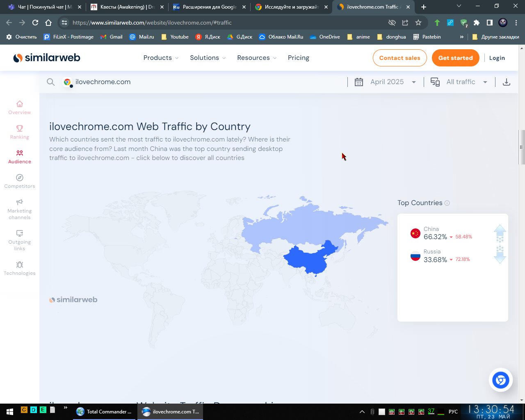Image resolution: width=525 pixels, height=420 pixels.
Task: Open the tab search dropdown arrow
Action: pos(459,6)
